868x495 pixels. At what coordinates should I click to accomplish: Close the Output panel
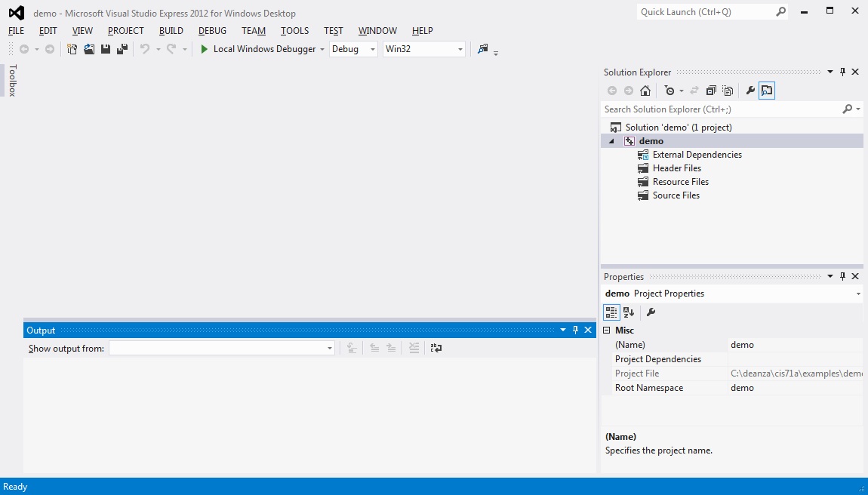click(x=588, y=330)
